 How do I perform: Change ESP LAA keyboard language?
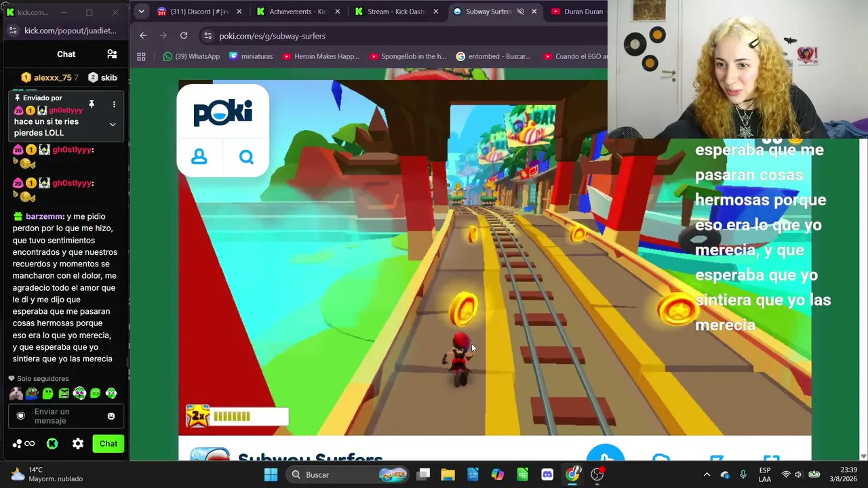click(x=765, y=474)
